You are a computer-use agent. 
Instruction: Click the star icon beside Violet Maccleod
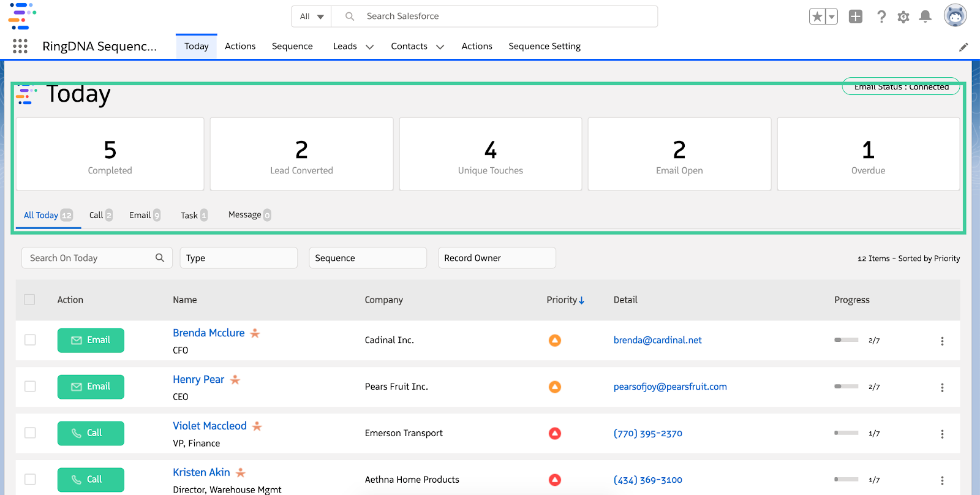pos(257,426)
